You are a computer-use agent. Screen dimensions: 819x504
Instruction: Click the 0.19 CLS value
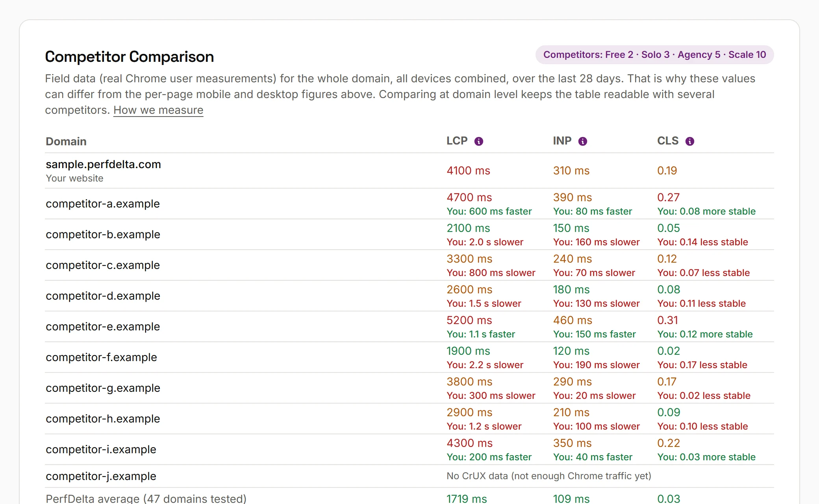[x=667, y=170]
